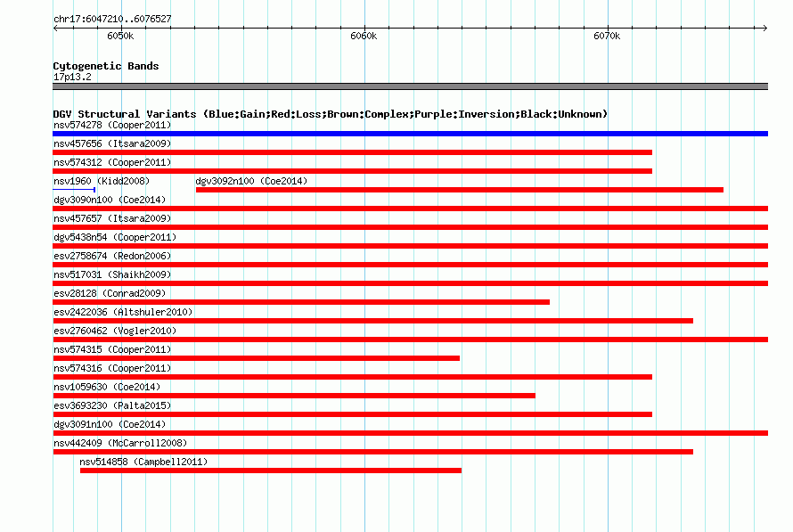The height and width of the screenshot is (532, 793).
Task: Click the red esv3693230 loss bar
Action: tap(353, 414)
